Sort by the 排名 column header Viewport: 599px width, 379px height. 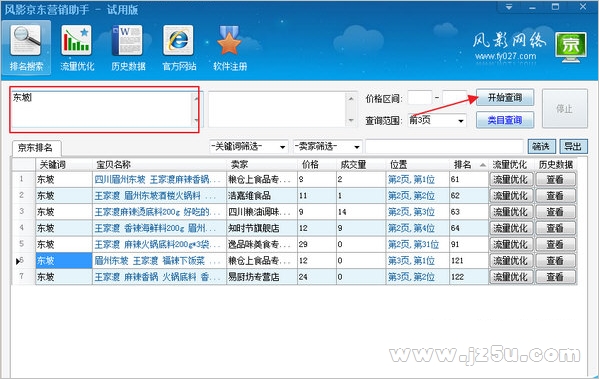coord(469,165)
